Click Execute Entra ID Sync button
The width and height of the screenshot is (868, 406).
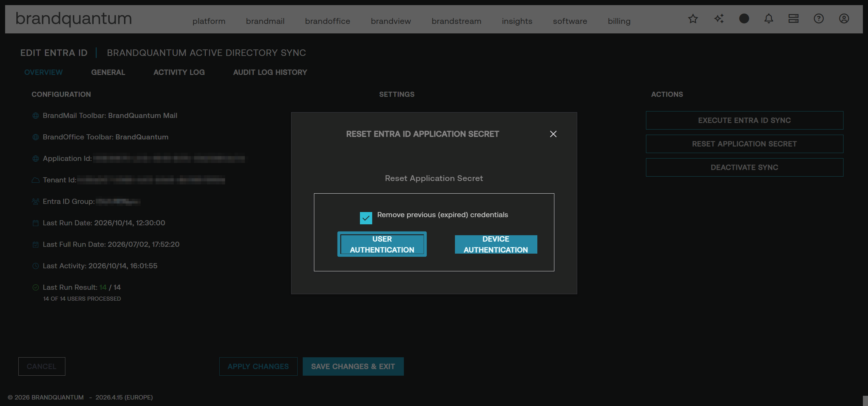(x=744, y=120)
